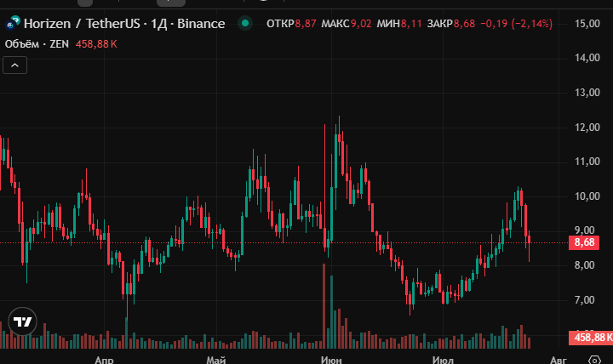Click the Авг date axis label
Viewport: 613px width, 364px height.
click(x=559, y=360)
